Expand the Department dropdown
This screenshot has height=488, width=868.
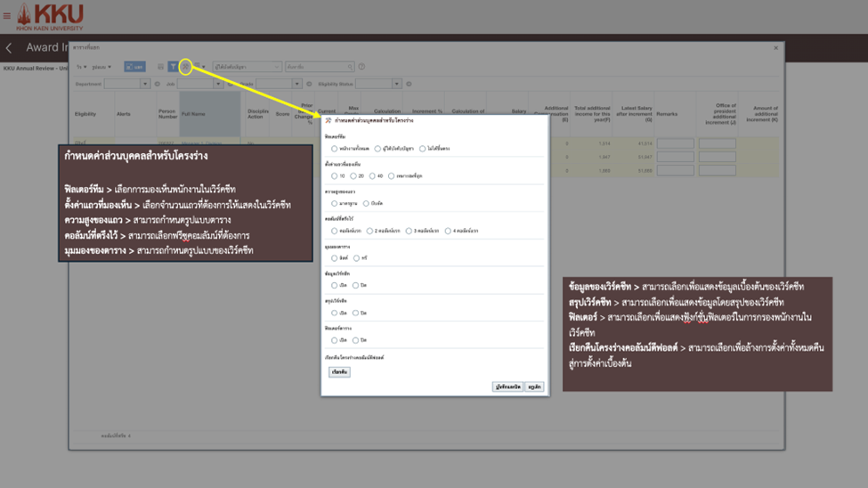[145, 84]
